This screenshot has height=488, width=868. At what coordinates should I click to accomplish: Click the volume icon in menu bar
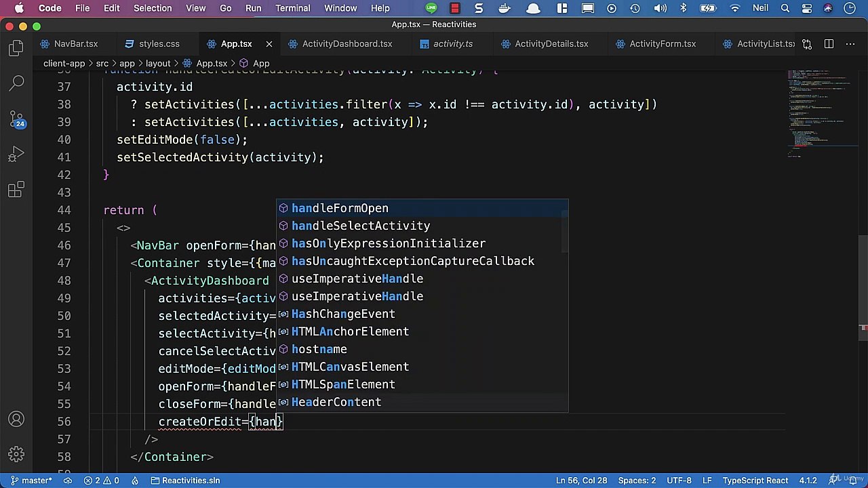[660, 8]
